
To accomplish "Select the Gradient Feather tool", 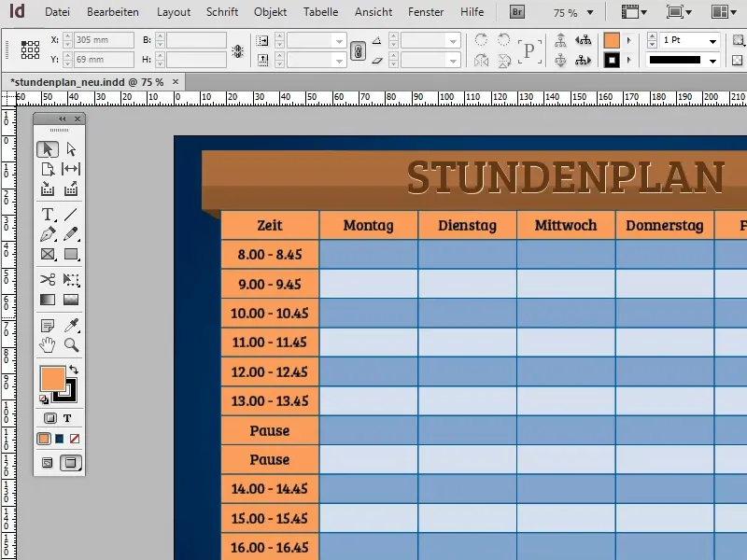I will tap(71, 300).
